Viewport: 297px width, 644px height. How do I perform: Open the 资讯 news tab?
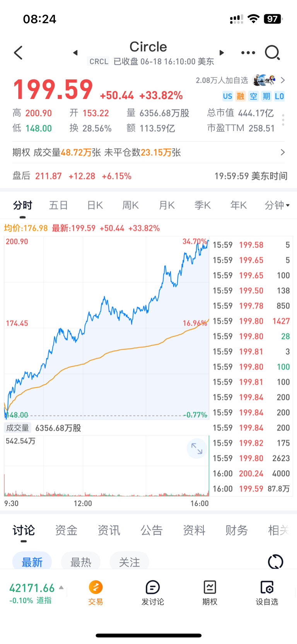coord(109,530)
